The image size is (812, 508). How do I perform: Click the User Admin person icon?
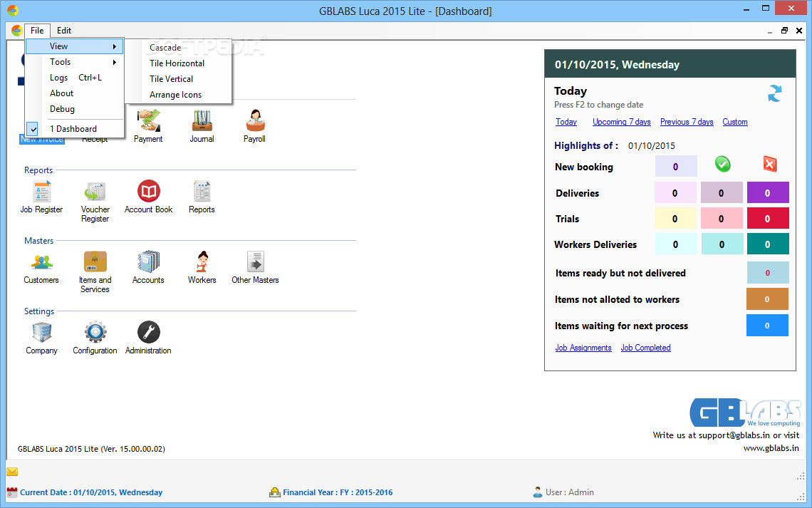point(538,492)
